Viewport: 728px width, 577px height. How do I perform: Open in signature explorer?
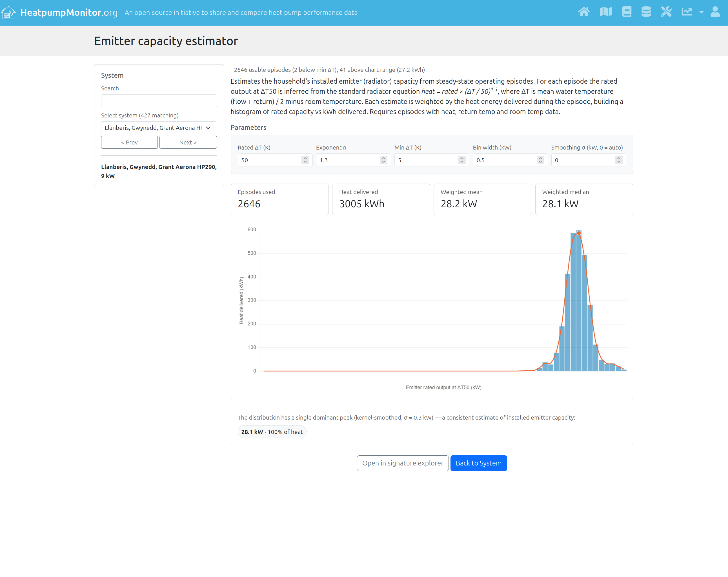(403, 463)
